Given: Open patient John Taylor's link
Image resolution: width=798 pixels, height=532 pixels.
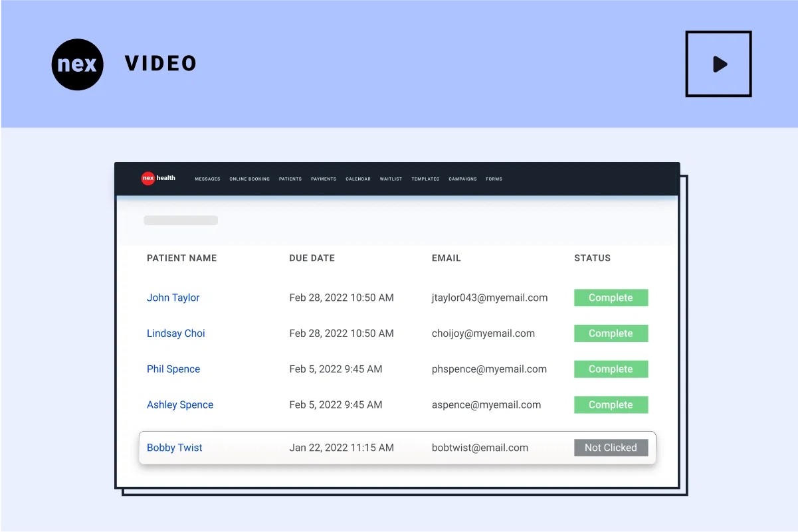Looking at the screenshot, I should coord(173,298).
